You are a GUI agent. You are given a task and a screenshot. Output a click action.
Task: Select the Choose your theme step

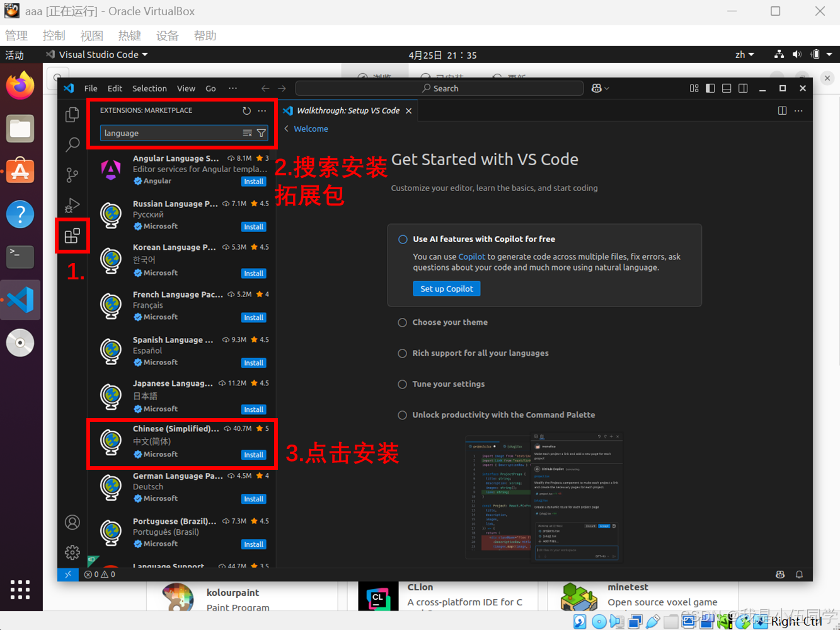point(450,322)
